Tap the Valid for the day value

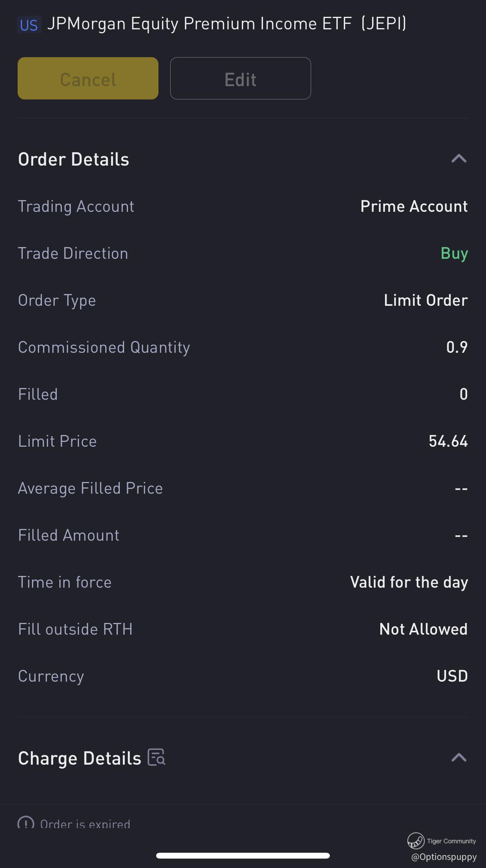coord(409,582)
